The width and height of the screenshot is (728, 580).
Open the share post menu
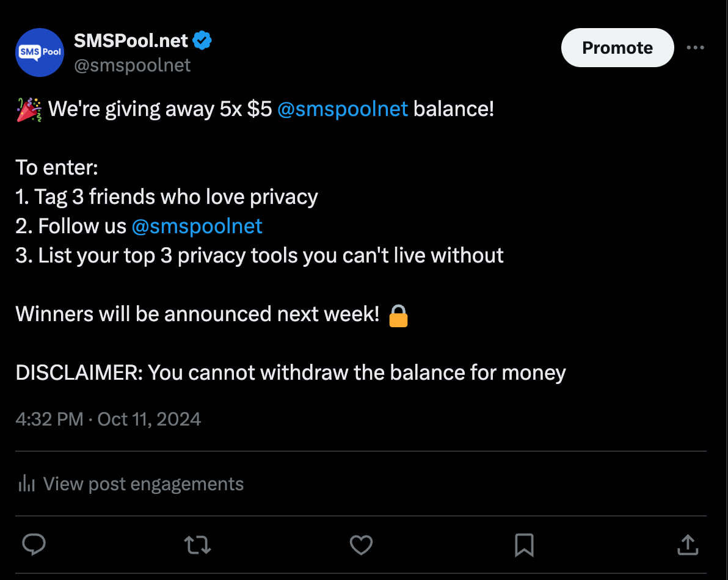(688, 545)
